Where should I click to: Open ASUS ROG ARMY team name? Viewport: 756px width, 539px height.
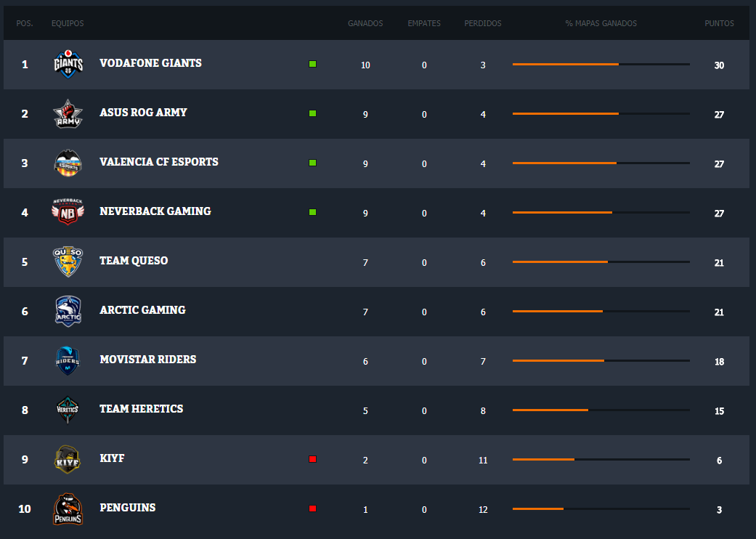click(143, 113)
